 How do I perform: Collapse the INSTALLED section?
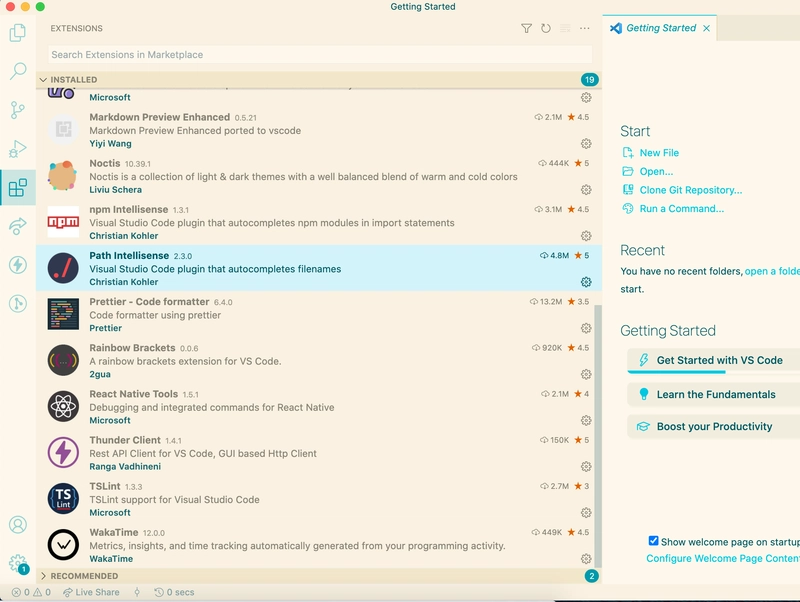319,80
